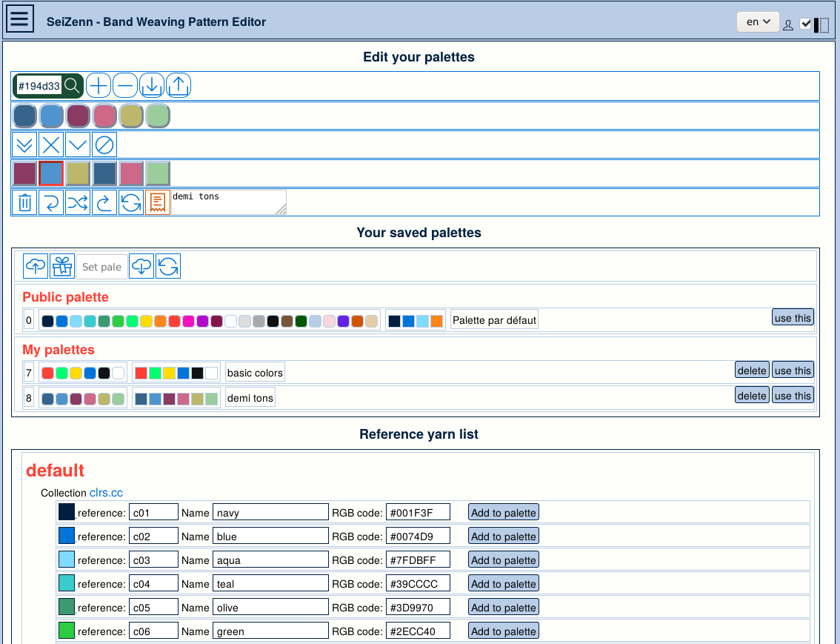Click the orange receipt icon in the editor toolbar

(158, 202)
